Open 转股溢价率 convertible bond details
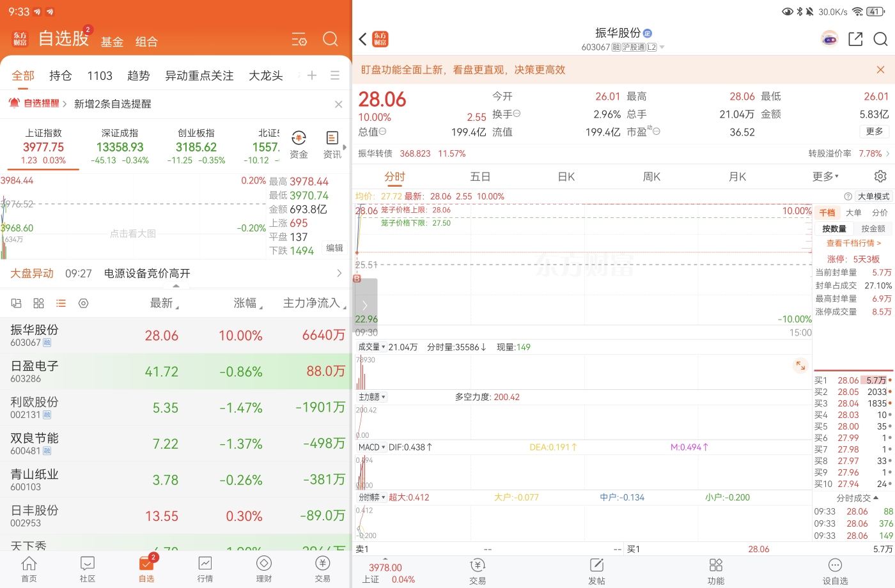Viewport: 895px width, 588px height. 849,153
